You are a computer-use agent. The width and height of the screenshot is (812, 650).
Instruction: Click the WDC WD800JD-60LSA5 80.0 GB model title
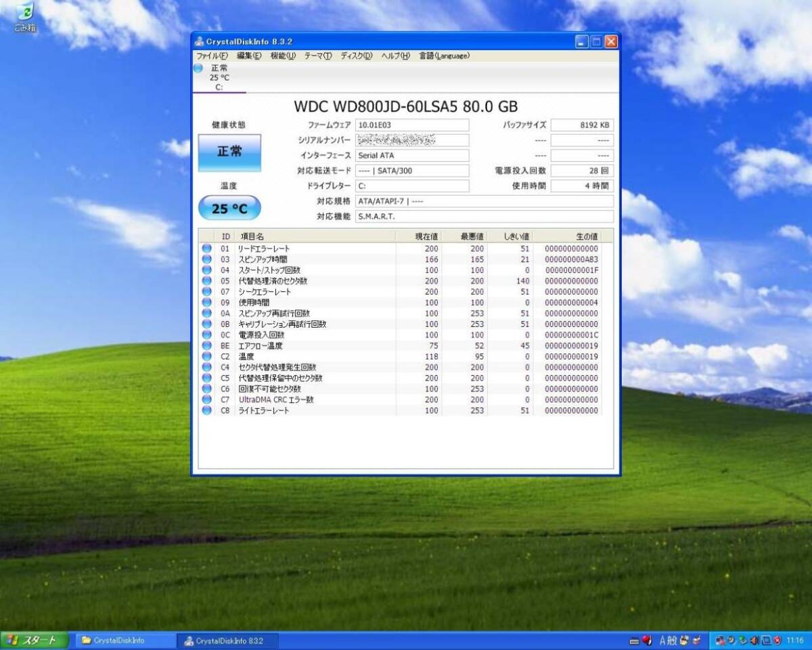click(x=406, y=106)
